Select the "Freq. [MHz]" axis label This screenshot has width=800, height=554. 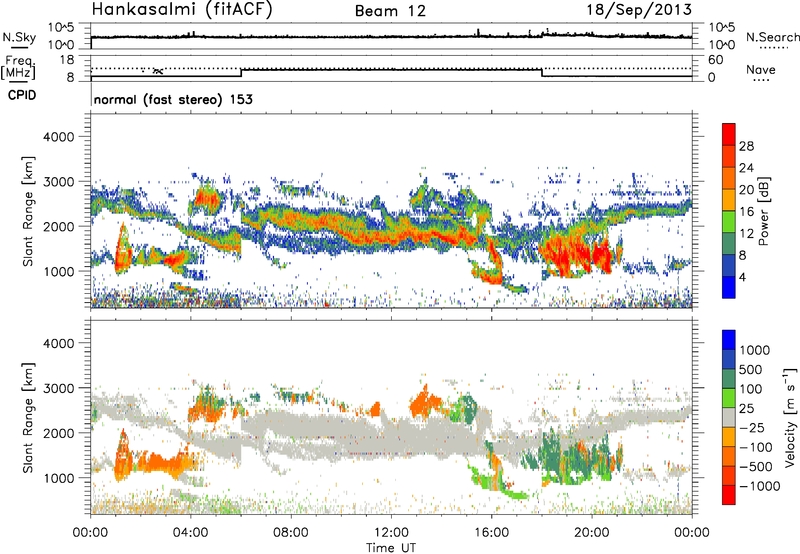pos(19,68)
